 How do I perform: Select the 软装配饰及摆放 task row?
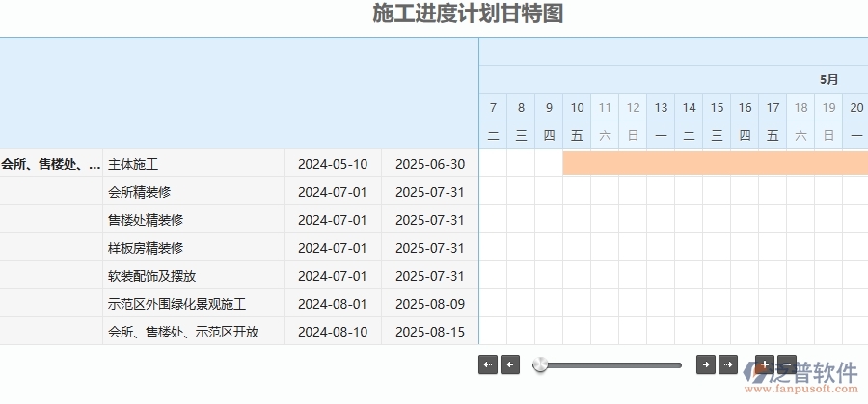(239, 276)
